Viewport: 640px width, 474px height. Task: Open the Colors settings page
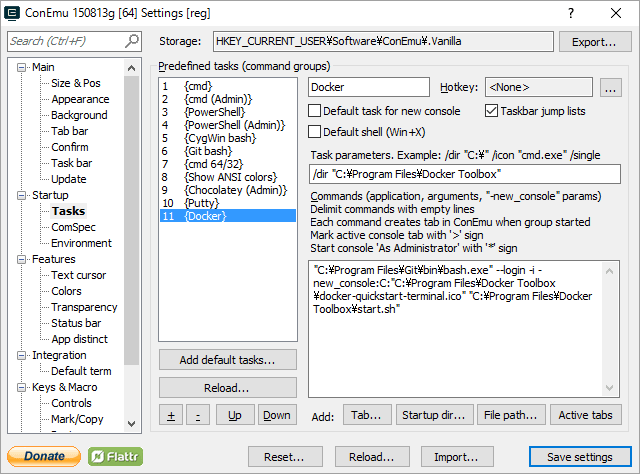pos(66,291)
